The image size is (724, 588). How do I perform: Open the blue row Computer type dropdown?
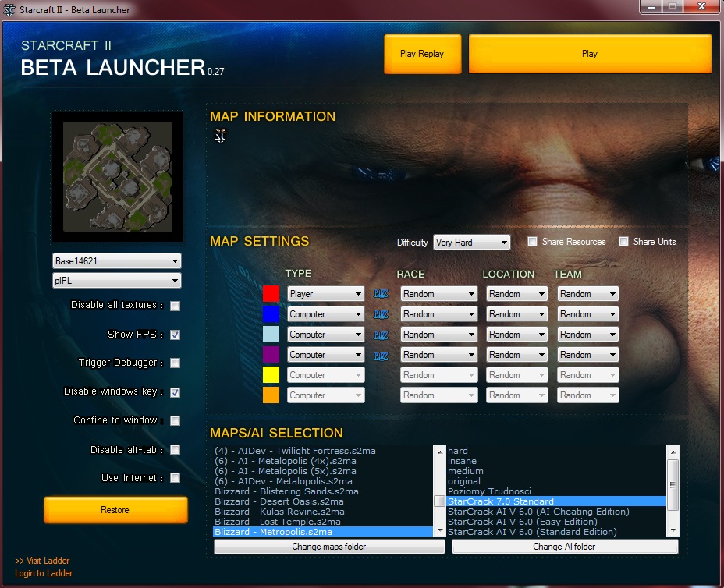pos(325,313)
